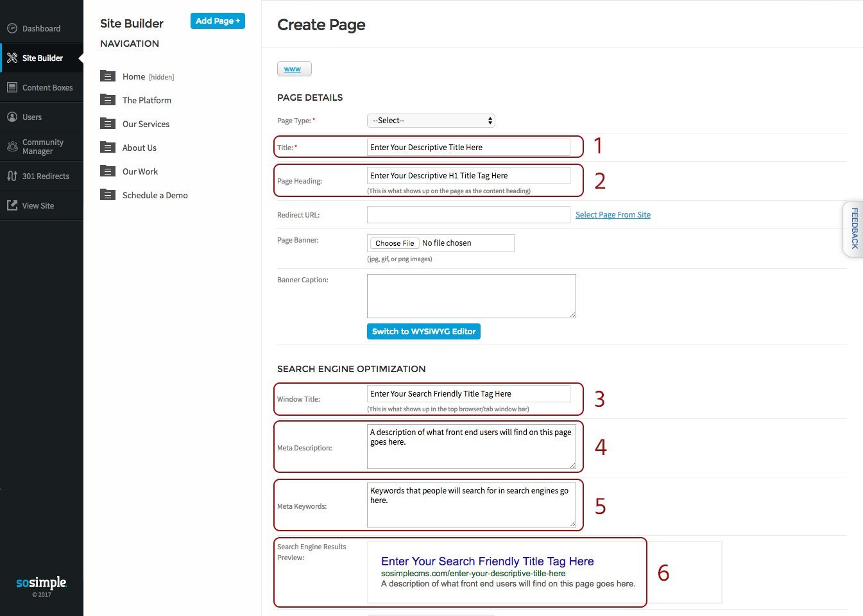Click About Us page list icon
The image size is (863, 616).
coord(108,148)
